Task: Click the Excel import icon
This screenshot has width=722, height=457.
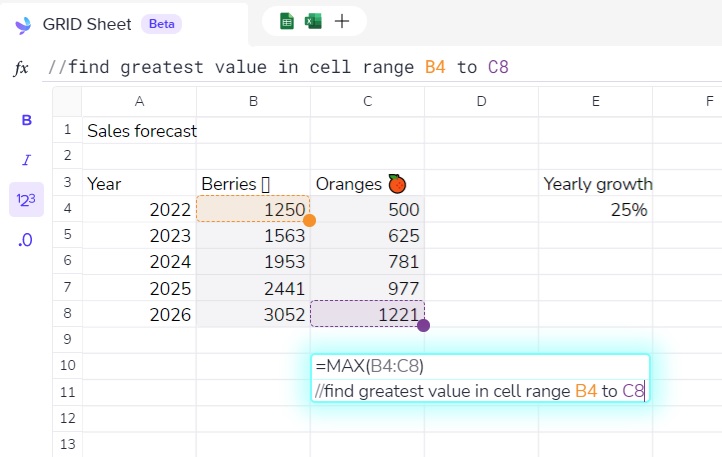Action: pos(313,21)
